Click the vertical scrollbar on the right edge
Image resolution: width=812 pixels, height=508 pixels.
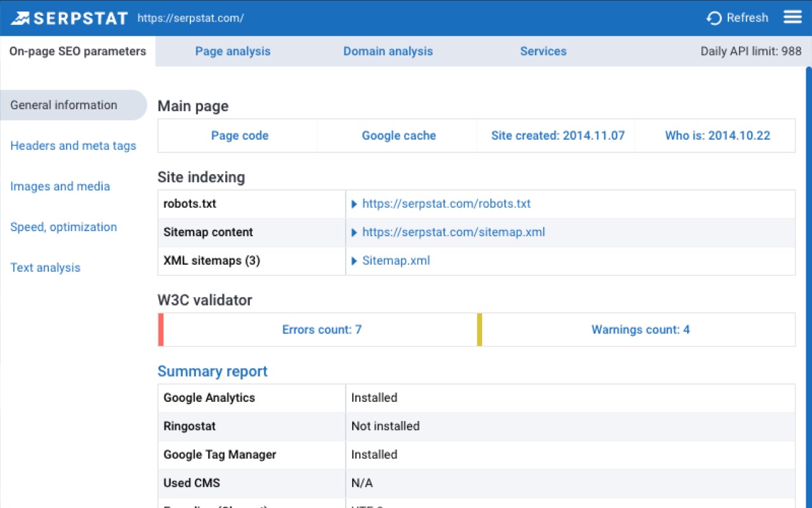pos(808,254)
